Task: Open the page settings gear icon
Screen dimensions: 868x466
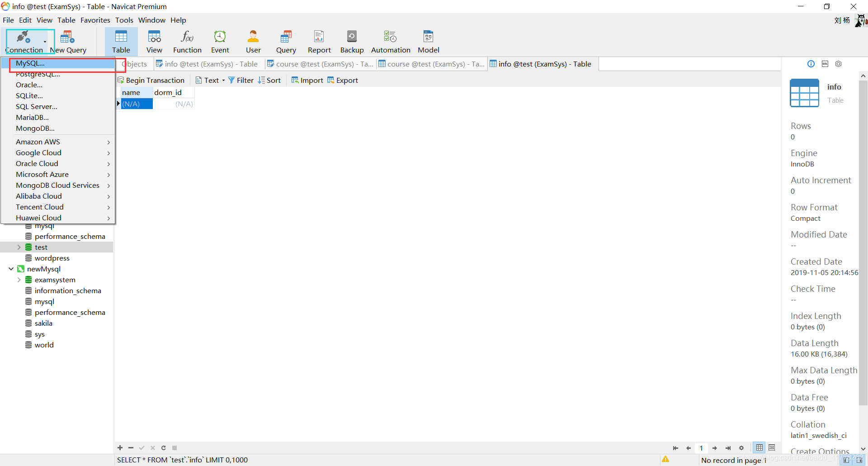Action: 741,448
